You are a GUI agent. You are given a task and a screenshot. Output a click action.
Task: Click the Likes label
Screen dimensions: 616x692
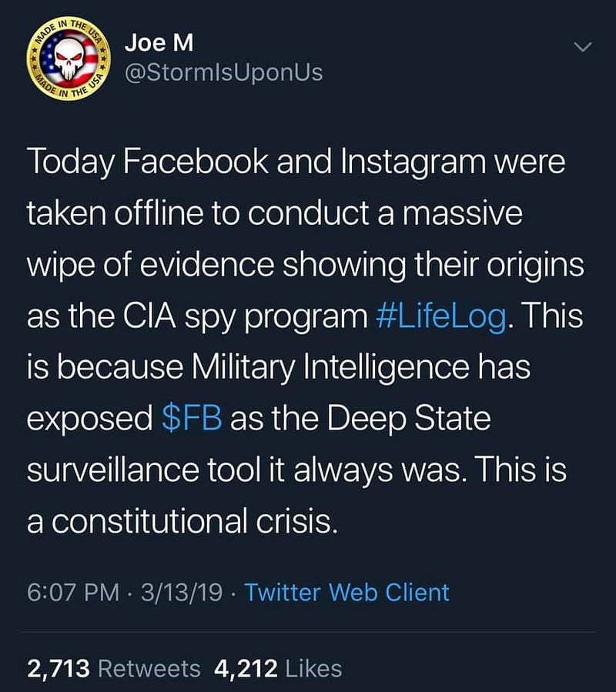tap(314, 668)
